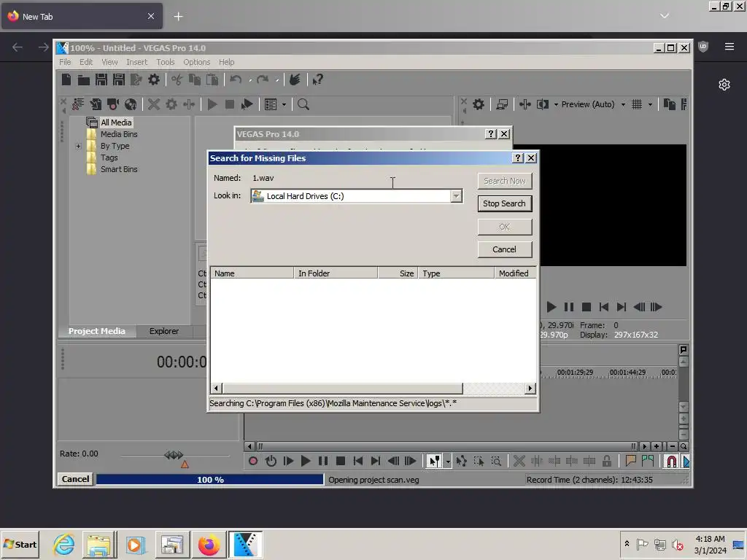
Task: Click the Copy icon in main toolbar
Action: tap(194, 79)
